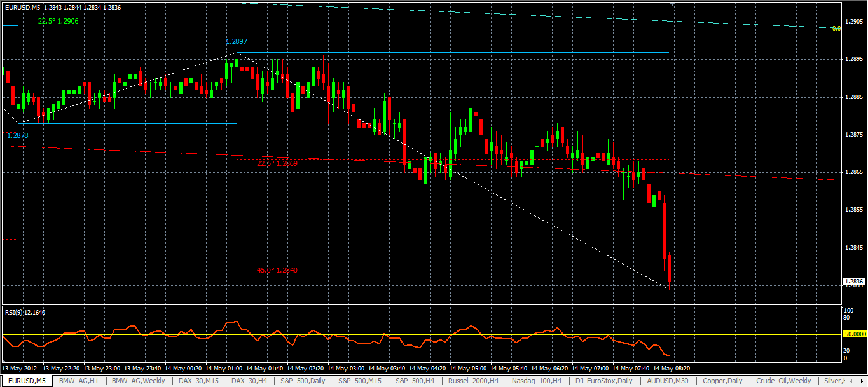Image resolution: width=868 pixels, height=387 pixels.
Task: Click the 14 May 07:40 time label
Action: pos(631,369)
